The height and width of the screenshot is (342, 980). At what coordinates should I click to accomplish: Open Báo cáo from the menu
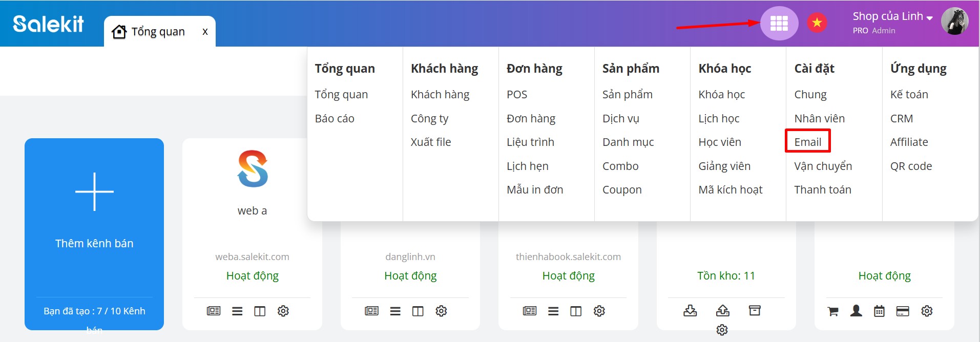[335, 118]
